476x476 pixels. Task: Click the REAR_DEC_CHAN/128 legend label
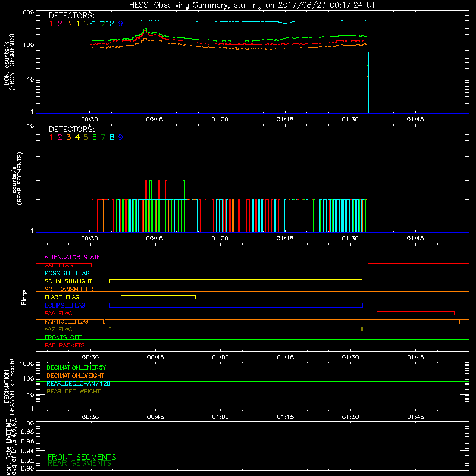coord(79,383)
